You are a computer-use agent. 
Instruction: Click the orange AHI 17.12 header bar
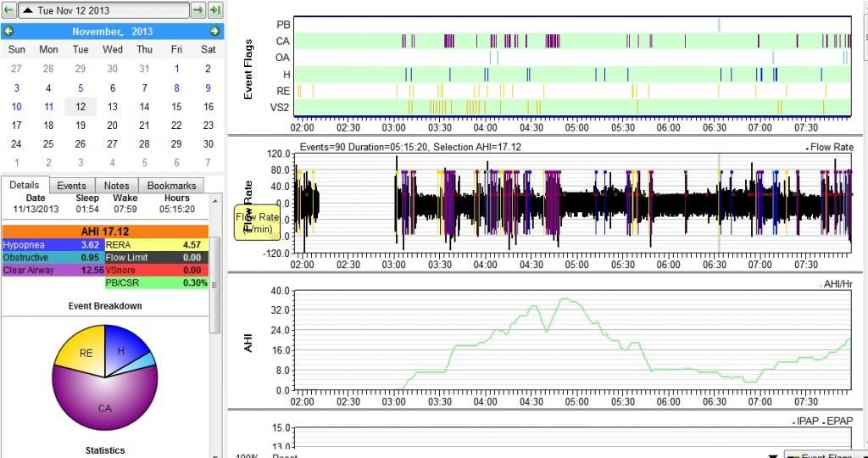coord(104,231)
